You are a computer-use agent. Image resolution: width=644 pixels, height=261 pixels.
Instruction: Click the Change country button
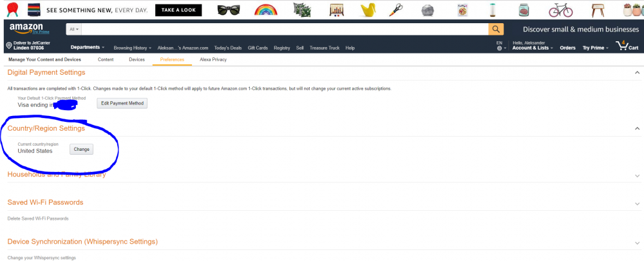click(x=81, y=150)
